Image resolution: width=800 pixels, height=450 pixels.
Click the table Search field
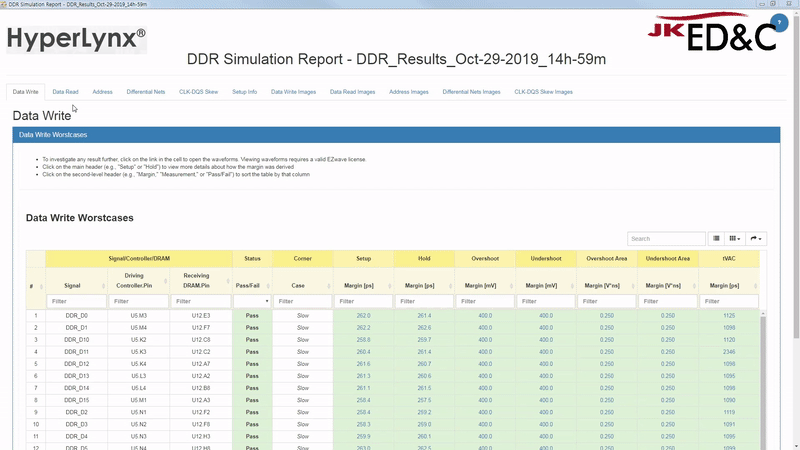click(x=665, y=239)
